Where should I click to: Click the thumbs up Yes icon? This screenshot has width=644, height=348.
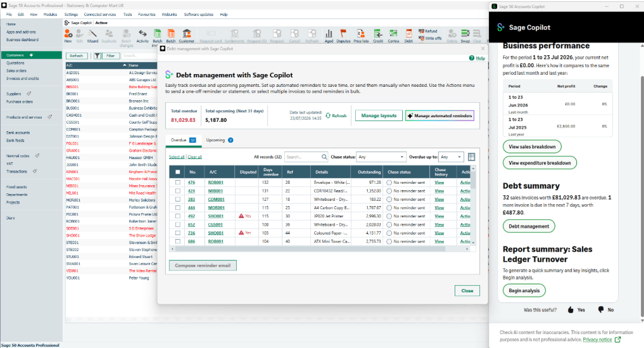pyautogui.click(x=571, y=310)
